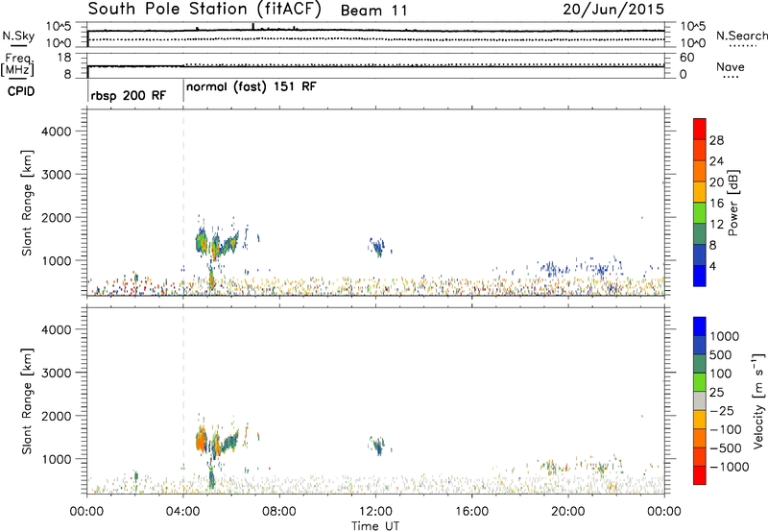Pick the red bottom segment of velocity color bar
This screenshot has width=768, height=532.
click(700, 475)
